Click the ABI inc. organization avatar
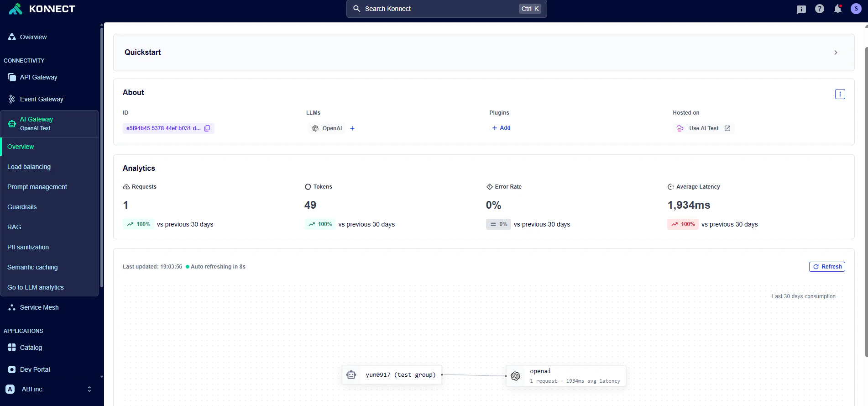This screenshot has height=406, width=868. (x=10, y=389)
